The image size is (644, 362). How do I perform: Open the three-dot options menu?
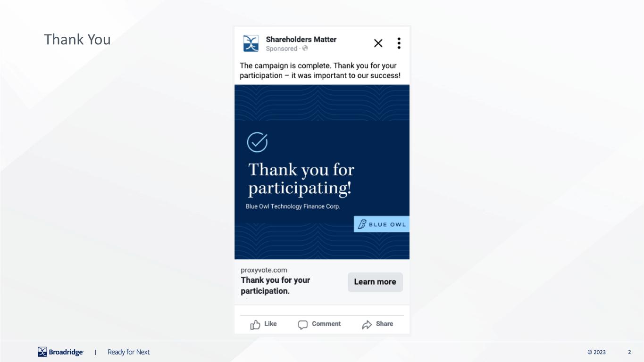399,43
